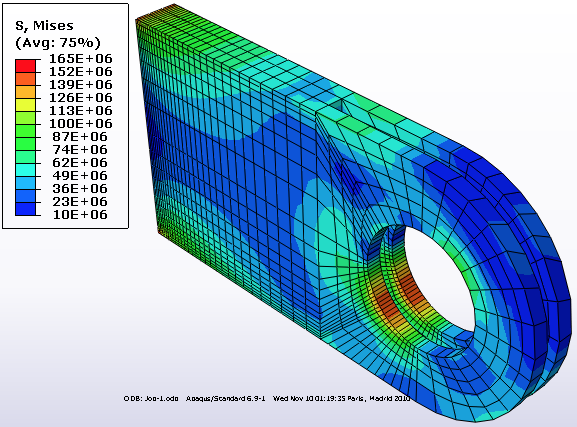Click the "Abaqus/Standard 6.9-1" label
Screen dimensions: 577x427
pos(225,399)
